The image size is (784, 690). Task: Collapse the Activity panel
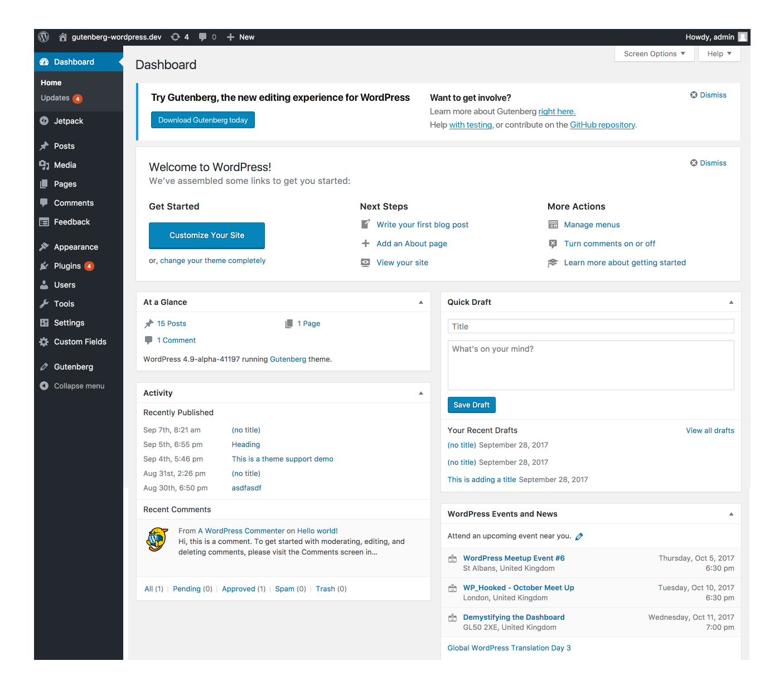tap(421, 393)
